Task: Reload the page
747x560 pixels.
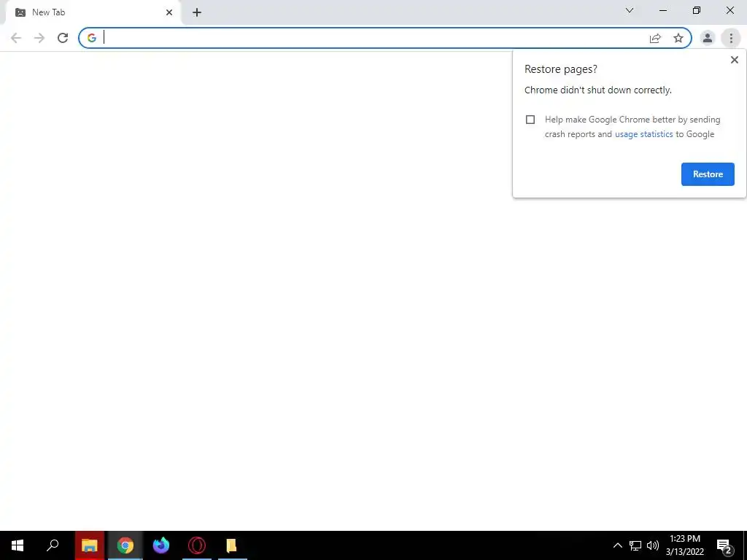Action: pyautogui.click(x=63, y=38)
